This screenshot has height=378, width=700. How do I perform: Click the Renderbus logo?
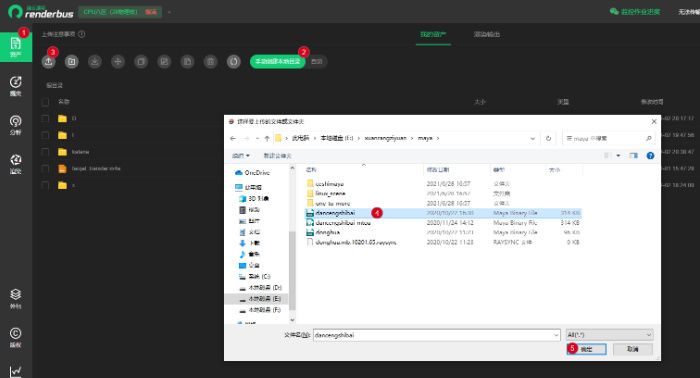click(x=41, y=12)
